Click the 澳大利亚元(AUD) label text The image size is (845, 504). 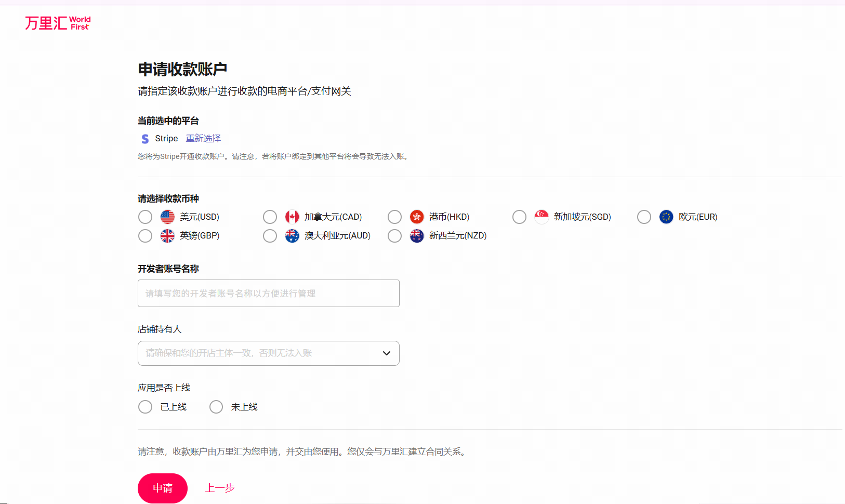(x=337, y=236)
